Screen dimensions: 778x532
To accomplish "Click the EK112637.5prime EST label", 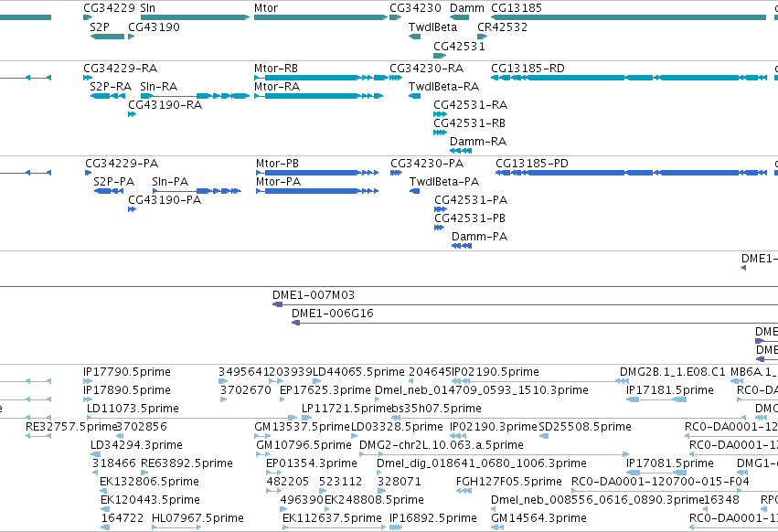I will (x=332, y=518).
